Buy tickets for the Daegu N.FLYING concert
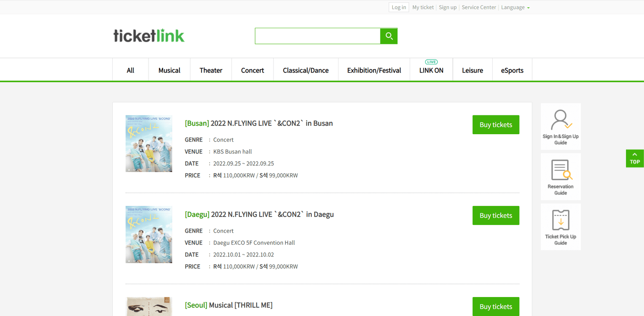 [495, 216]
